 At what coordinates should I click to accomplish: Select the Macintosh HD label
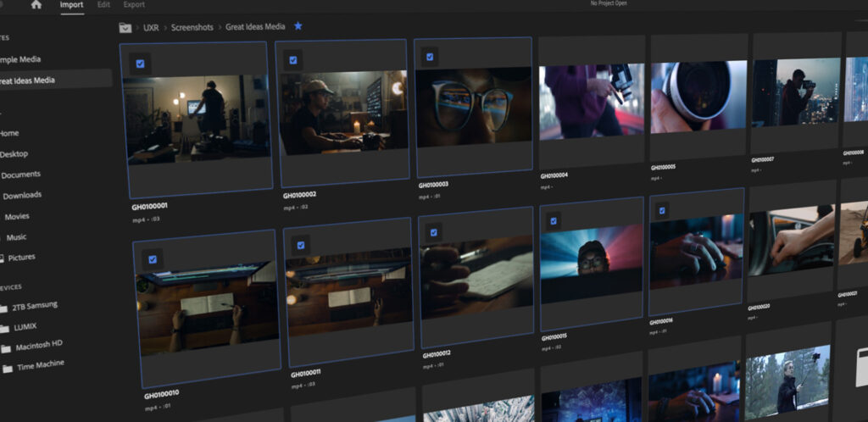39,347
